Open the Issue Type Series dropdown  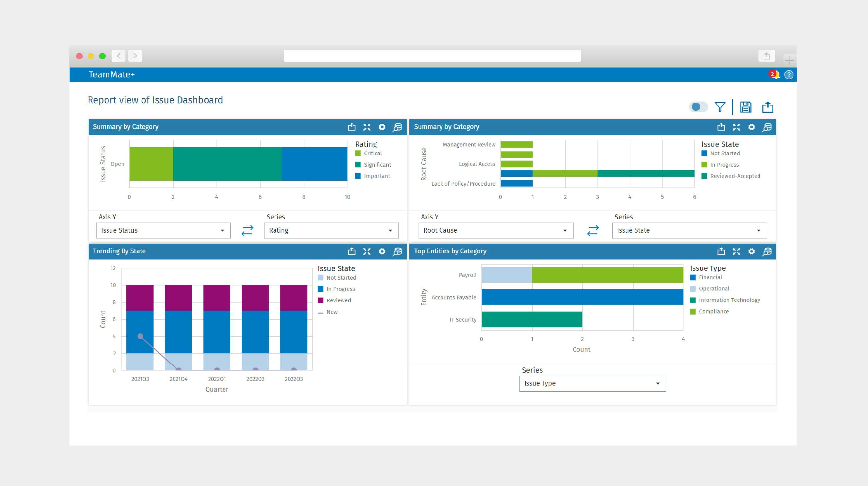coord(592,383)
